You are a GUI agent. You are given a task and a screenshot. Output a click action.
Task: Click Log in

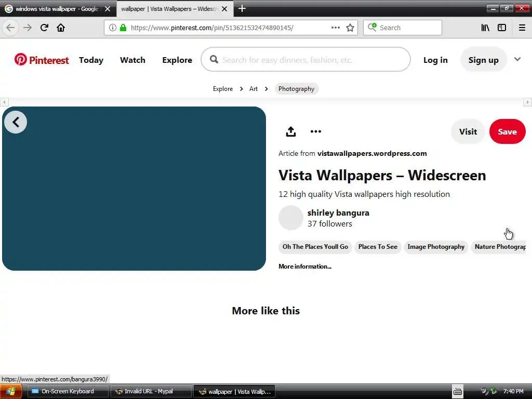[x=435, y=60]
